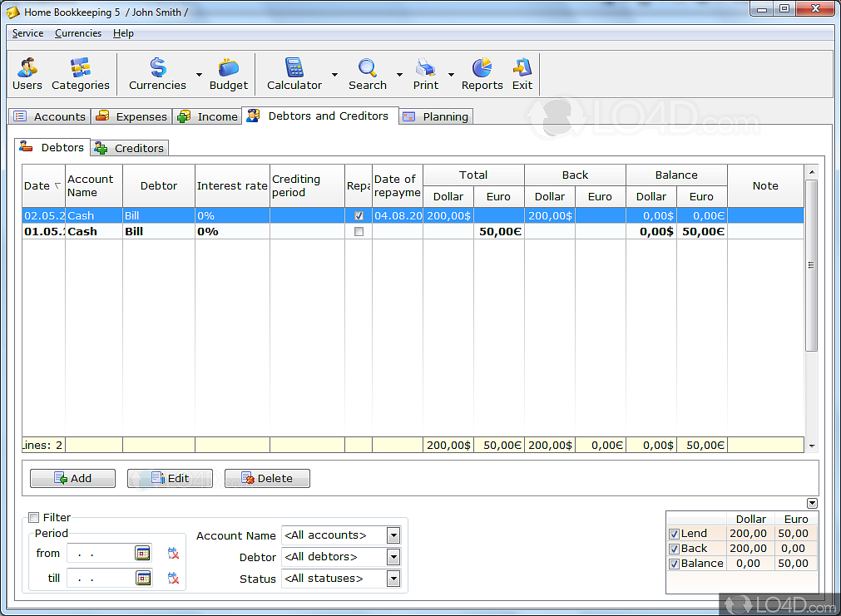This screenshot has width=841, height=616.
Task: Switch to the Income tab
Action: click(208, 116)
